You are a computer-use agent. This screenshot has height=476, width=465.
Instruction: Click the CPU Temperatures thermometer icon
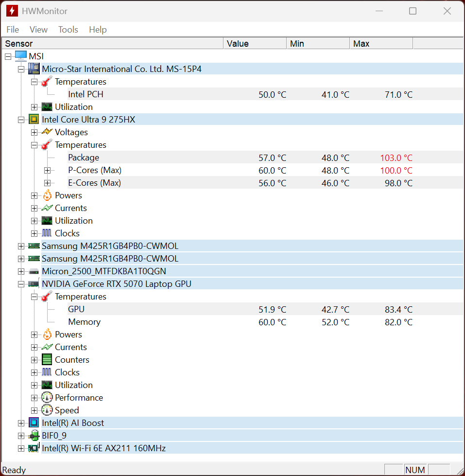pos(47,145)
